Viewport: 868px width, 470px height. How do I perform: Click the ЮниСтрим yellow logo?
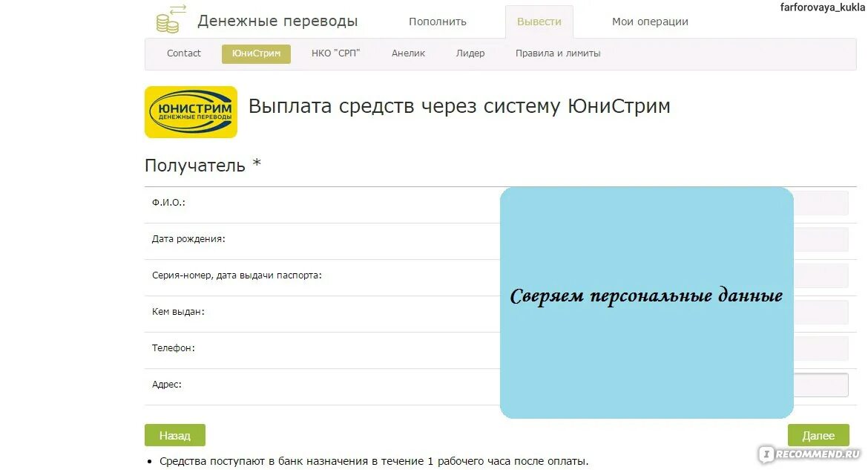point(191,112)
